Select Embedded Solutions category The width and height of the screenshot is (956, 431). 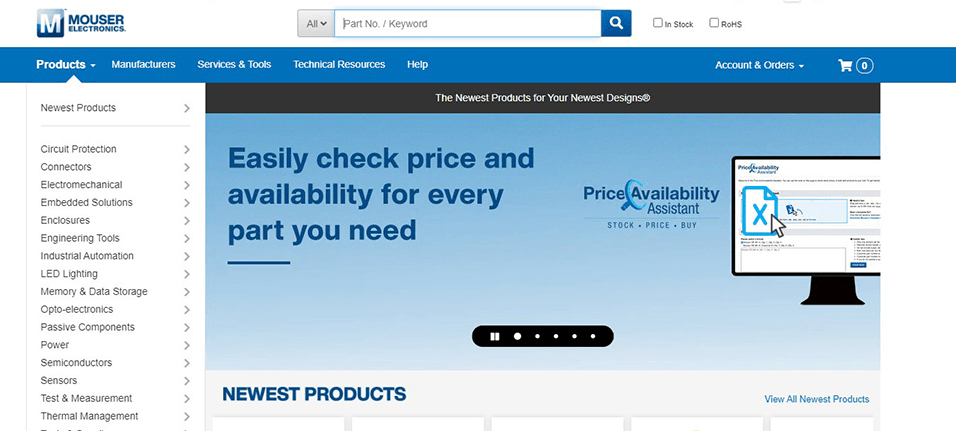pyautogui.click(x=87, y=202)
